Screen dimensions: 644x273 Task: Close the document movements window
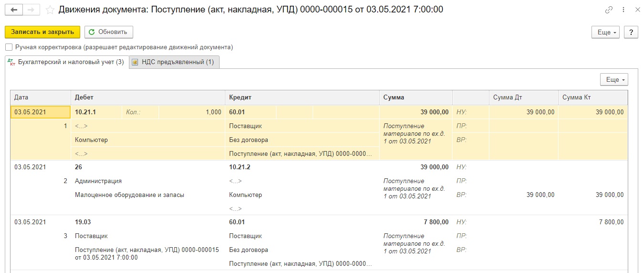pyautogui.click(x=636, y=10)
